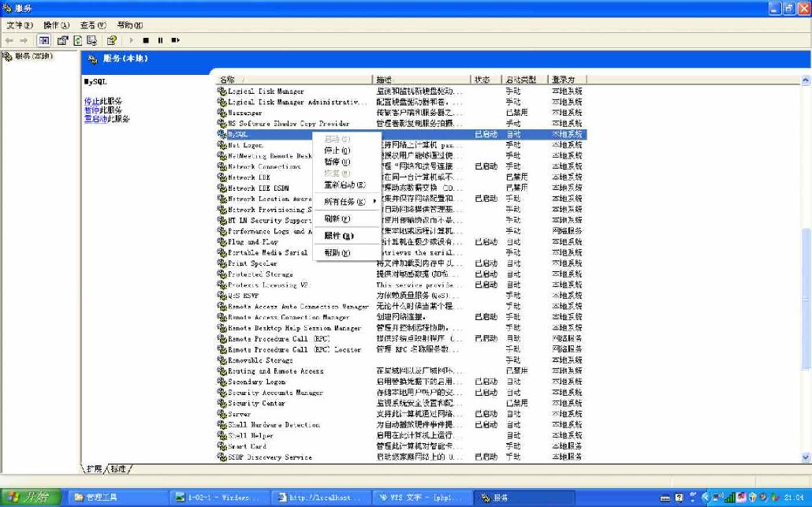Choose 暂停(U) in the context menu
The width and height of the screenshot is (812, 507).
(x=346, y=162)
